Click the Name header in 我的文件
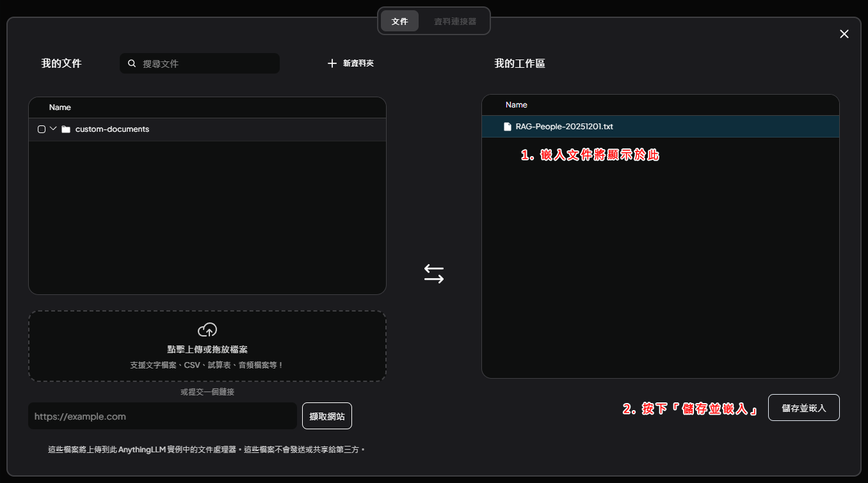This screenshot has width=868, height=483. [60, 107]
